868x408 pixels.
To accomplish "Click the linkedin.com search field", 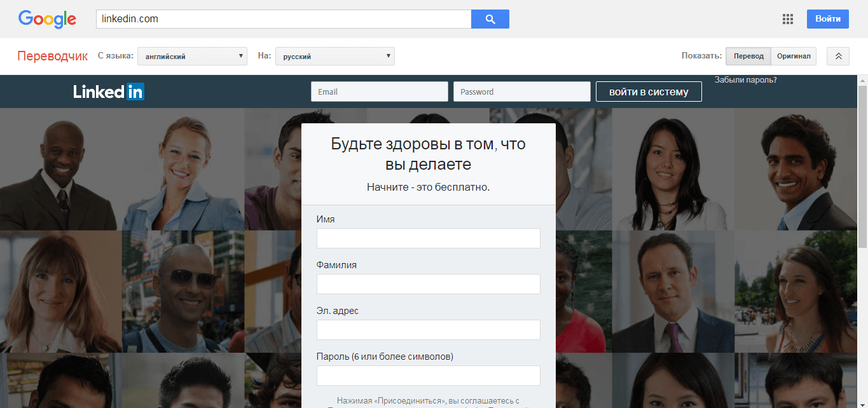I will [x=284, y=19].
